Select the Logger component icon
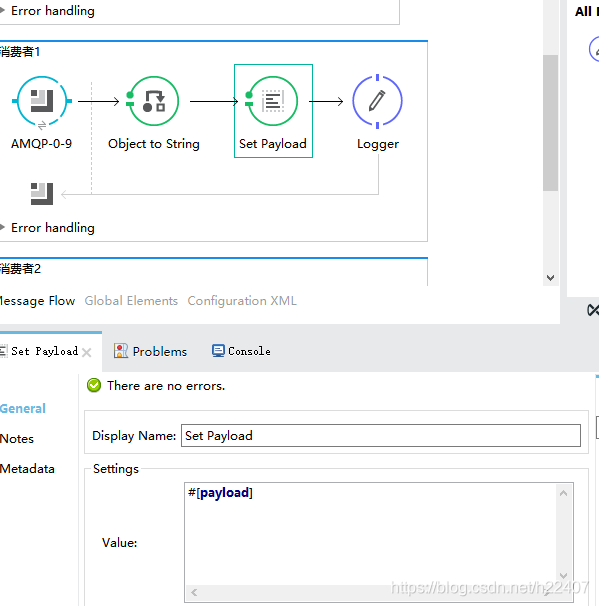Viewport: 599px width, 606px height. point(377,101)
